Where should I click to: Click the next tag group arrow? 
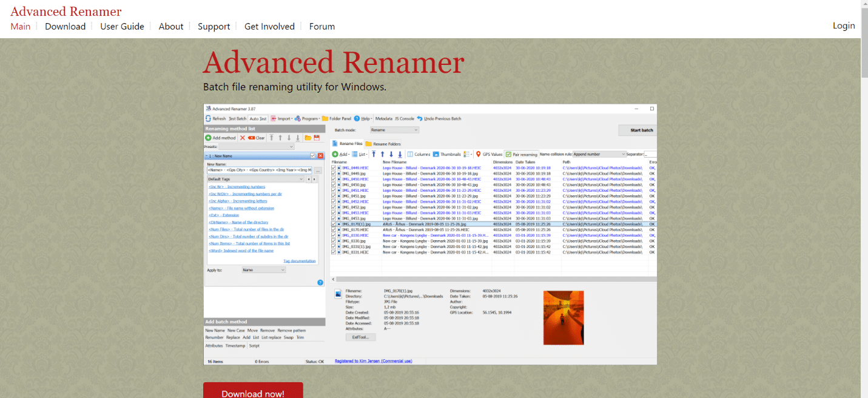pyautogui.click(x=315, y=180)
